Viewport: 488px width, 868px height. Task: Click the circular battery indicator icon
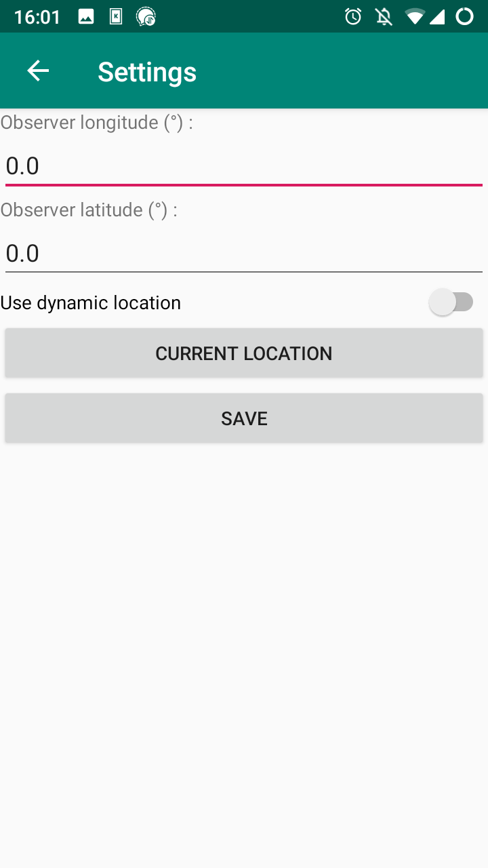point(464,16)
